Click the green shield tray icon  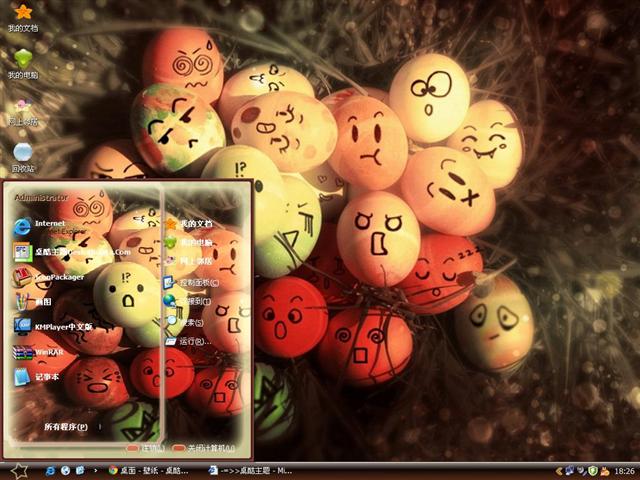tap(593, 471)
